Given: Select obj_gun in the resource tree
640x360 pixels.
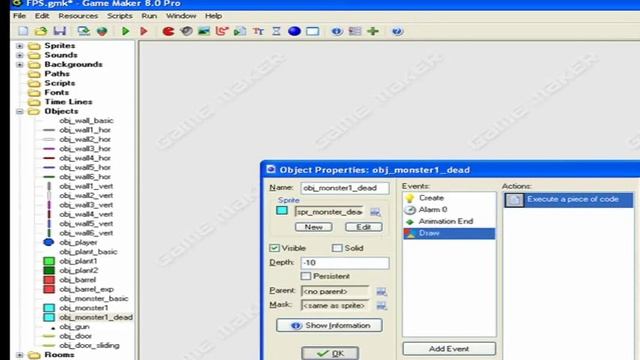Looking at the screenshot, I should click(74, 327).
